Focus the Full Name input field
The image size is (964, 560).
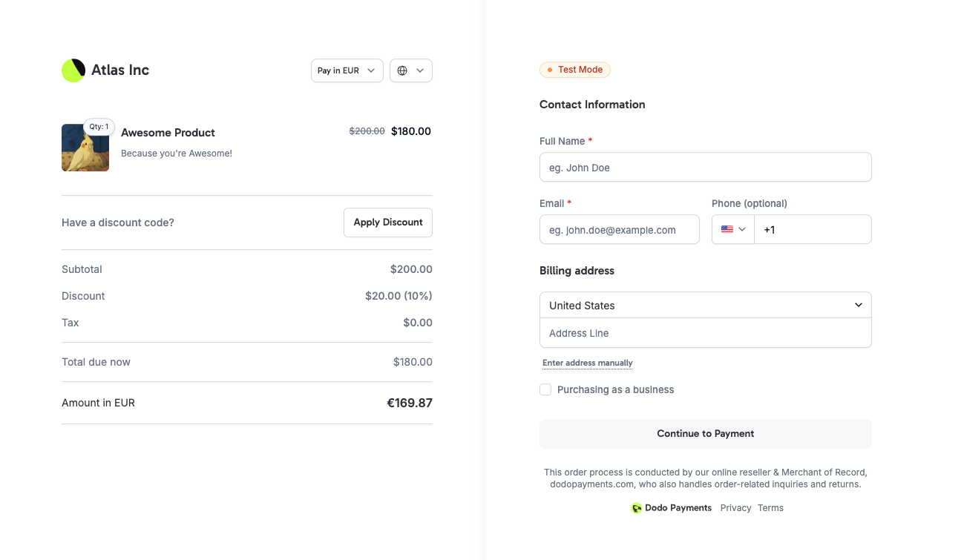[705, 168]
